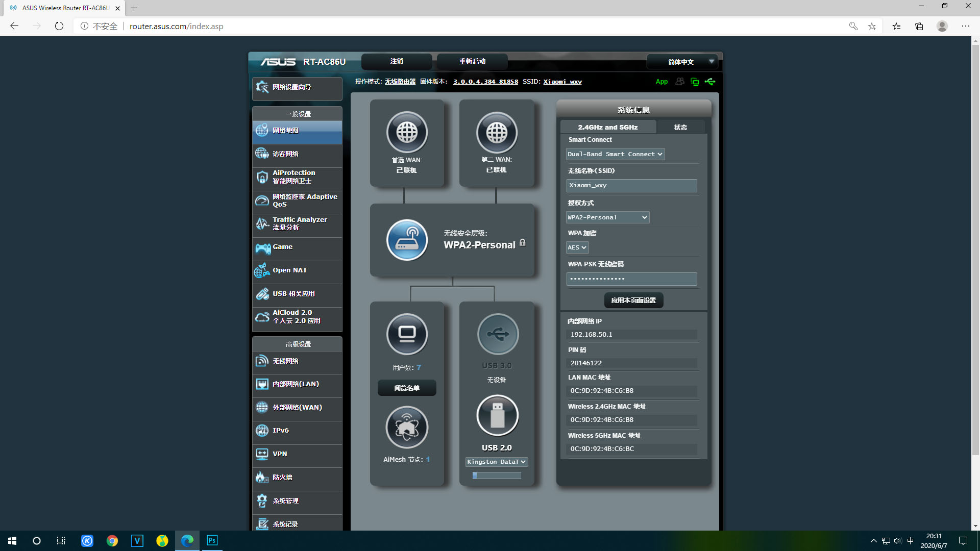Image resolution: width=980 pixels, height=551 pixels.
Task: Expand the AES encryption dropdown
Action: pyautogui.click(x=577, y=247)
